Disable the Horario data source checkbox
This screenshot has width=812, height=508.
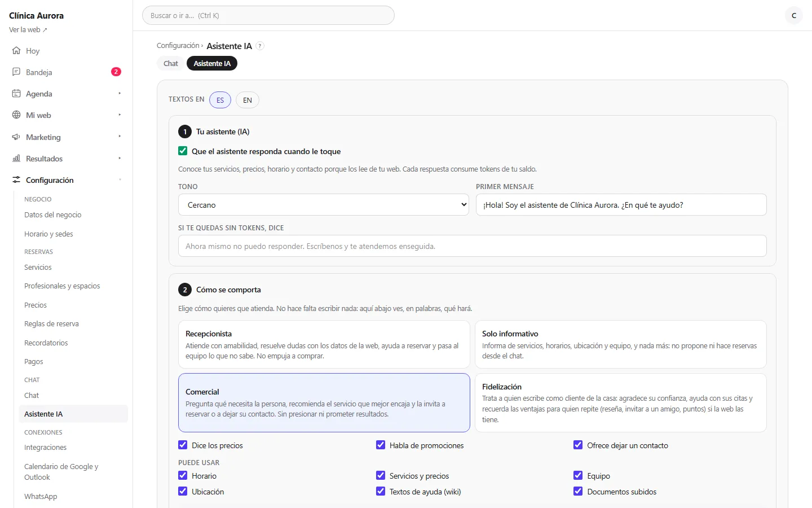tap(183, 475)
